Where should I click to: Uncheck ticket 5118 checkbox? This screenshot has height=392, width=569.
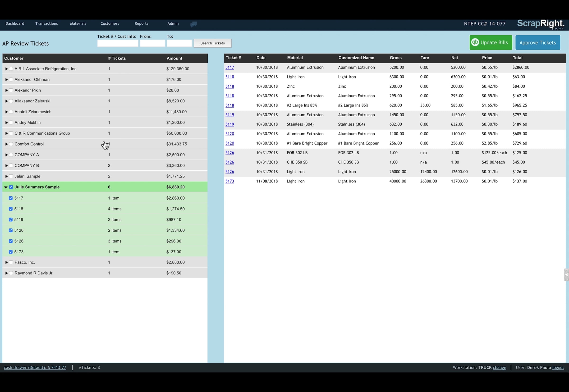(11, 209)
